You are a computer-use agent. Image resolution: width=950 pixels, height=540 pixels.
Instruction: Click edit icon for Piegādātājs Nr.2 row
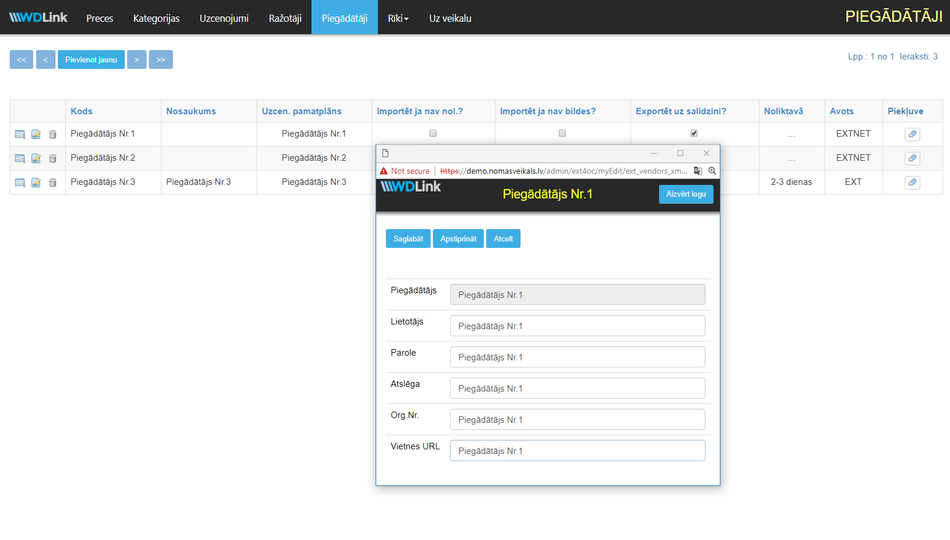36,158
